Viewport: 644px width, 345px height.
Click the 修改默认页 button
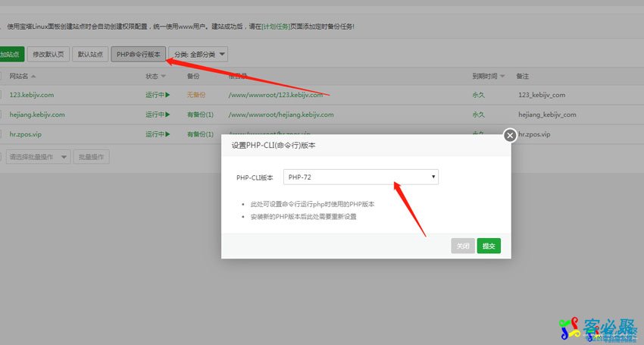click(48, 55)
